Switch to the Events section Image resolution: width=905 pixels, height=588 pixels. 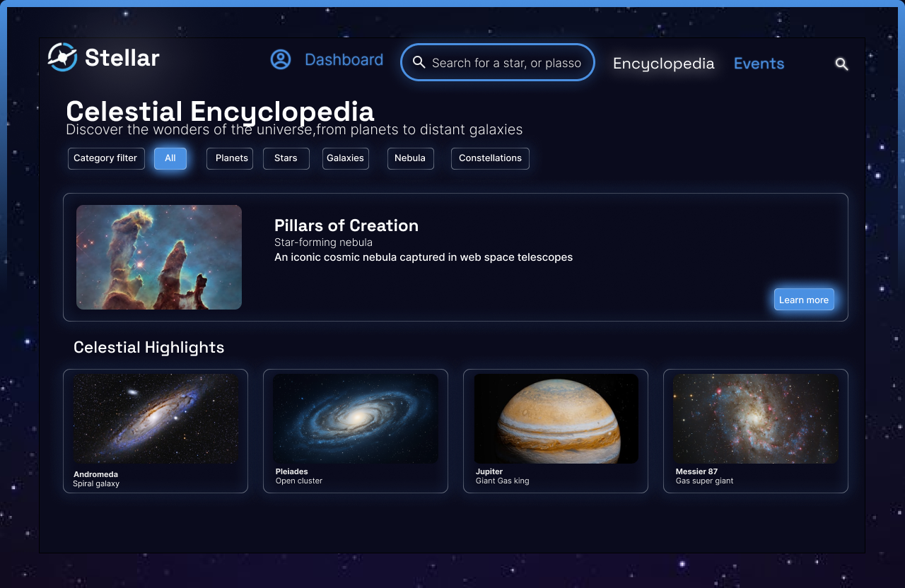tap(759, 64)
